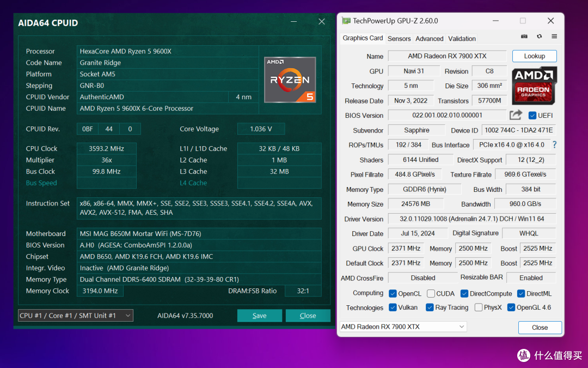The image size is (588, 368).
Task: Open the Validation tab
Action: (x=462, y=39)
